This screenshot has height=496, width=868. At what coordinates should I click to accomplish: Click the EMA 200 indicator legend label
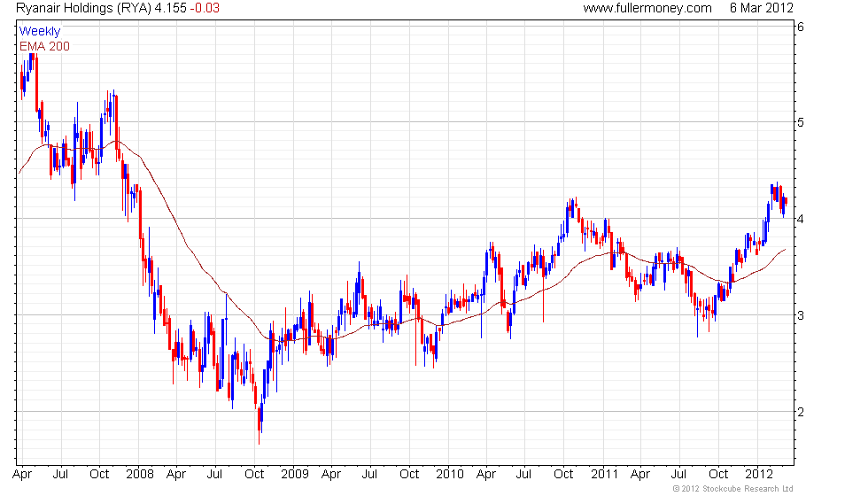[44, 46]
